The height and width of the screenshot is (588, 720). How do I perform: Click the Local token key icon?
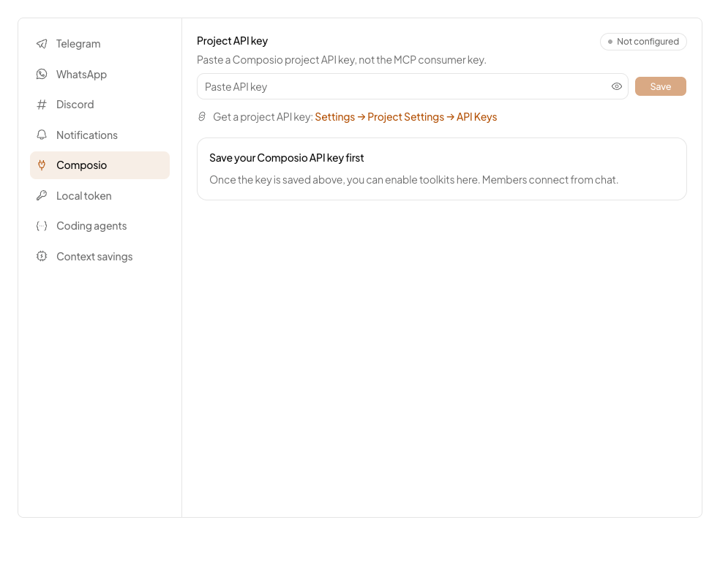(x=42, y=195)
